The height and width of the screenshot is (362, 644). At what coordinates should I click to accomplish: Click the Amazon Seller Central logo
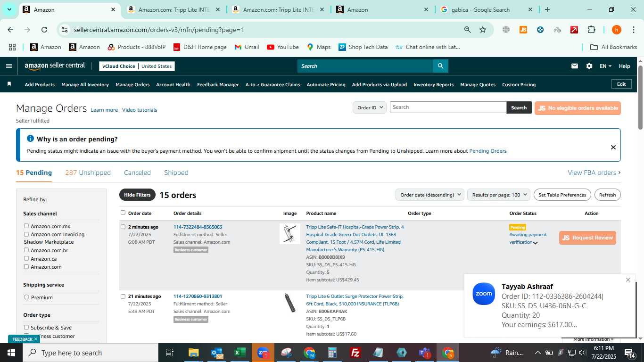click(55, 66)
